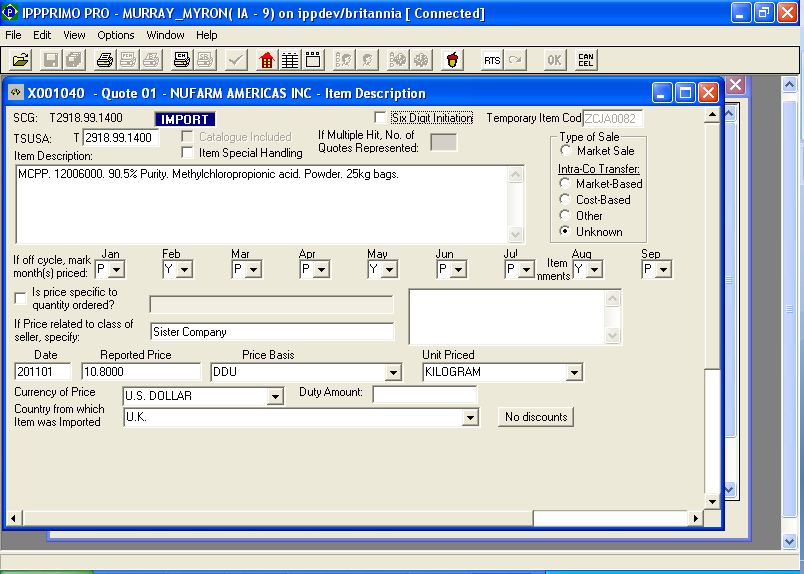This screenshot has width=804, height=574.
Task: Select Market-Based intra-co transfer option
Action: pos(565,183)
